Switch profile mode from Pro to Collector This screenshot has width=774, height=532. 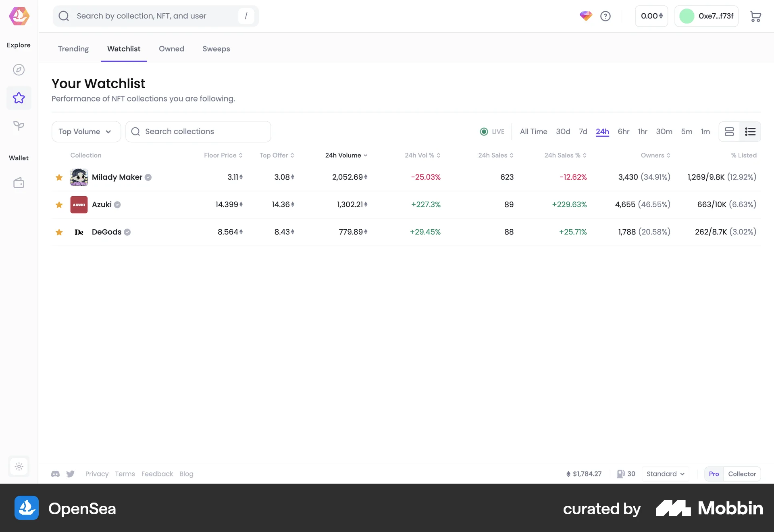point(742,474)
